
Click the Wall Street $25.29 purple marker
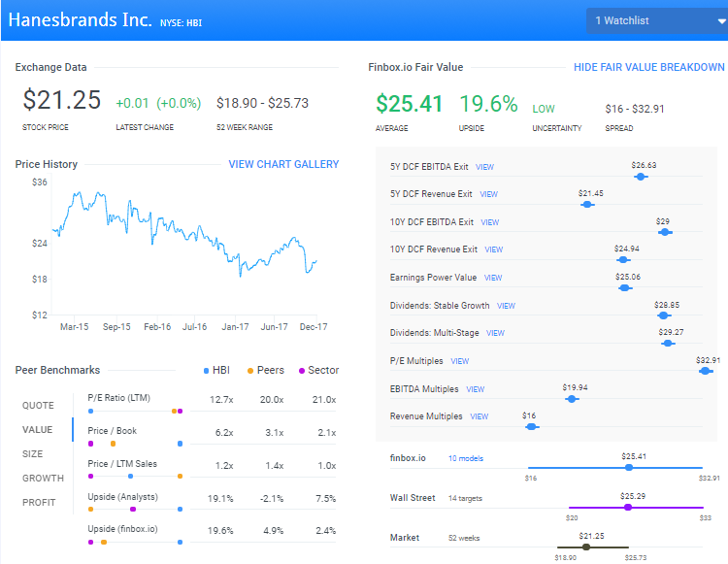point(628,508)
